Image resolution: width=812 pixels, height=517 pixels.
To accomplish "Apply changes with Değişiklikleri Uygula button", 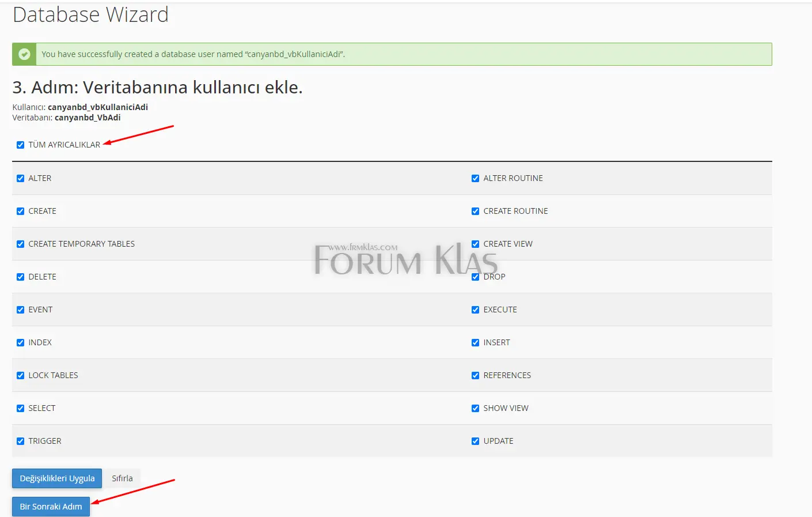I will [x=56, y=478].
